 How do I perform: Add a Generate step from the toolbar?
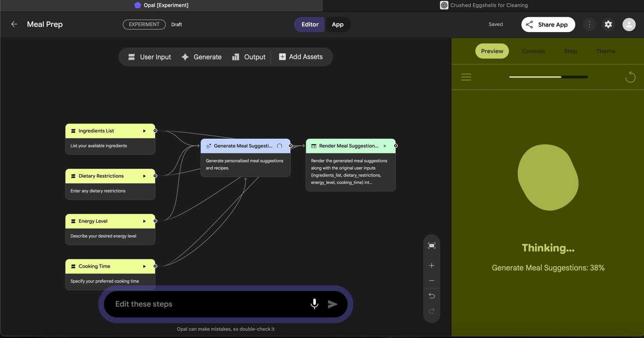[x=201, y=57]
